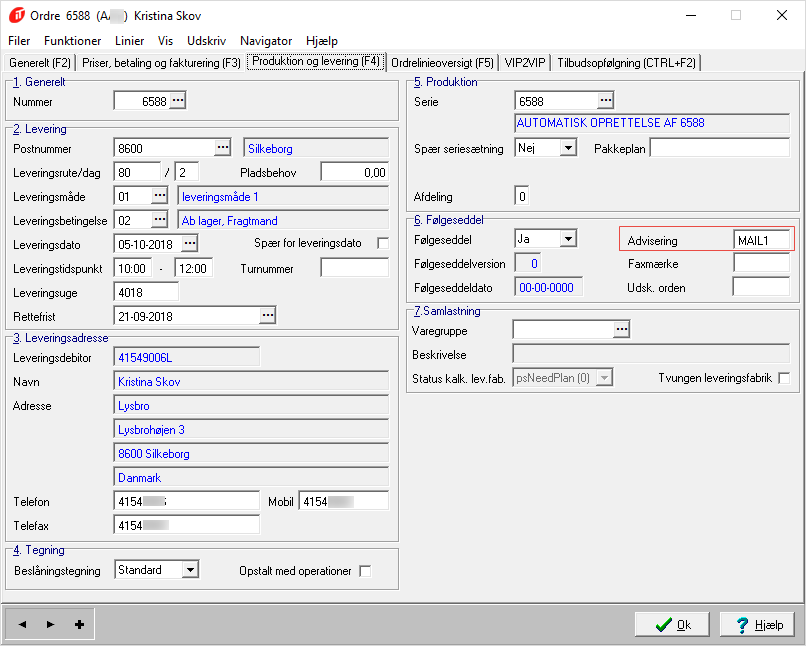Open the Linier menu
This screenshot has width=806, height=646.
(130, 41)
